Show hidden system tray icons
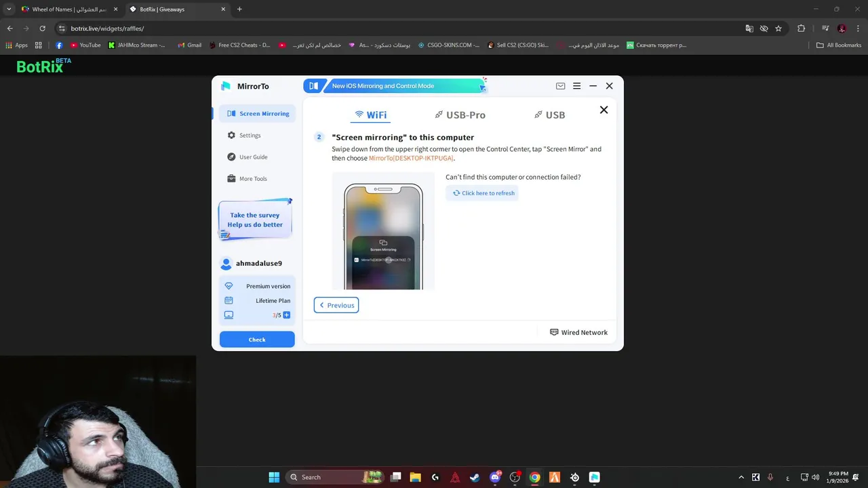The height and width of the screenshot is (488, 868). click(x=741, y=477)
